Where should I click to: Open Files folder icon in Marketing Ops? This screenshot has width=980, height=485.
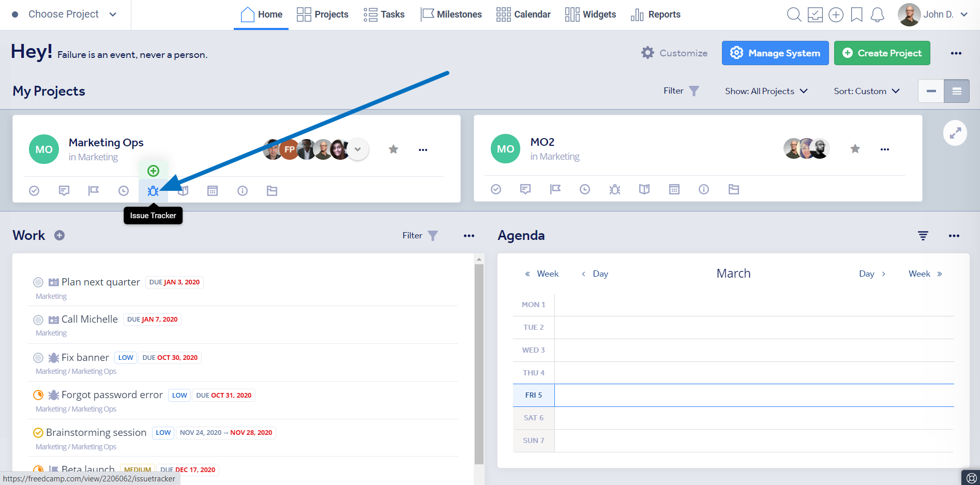click(x=272, y=191)
